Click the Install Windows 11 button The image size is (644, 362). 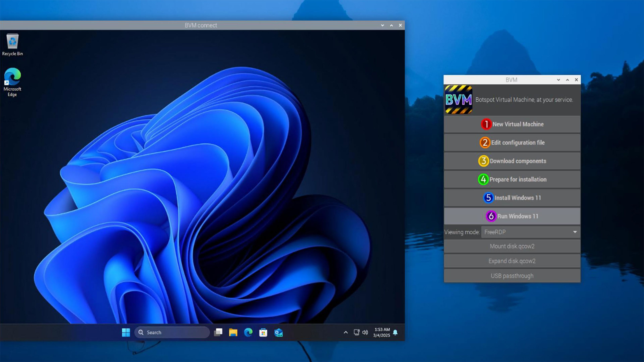(x=512, y=198)
